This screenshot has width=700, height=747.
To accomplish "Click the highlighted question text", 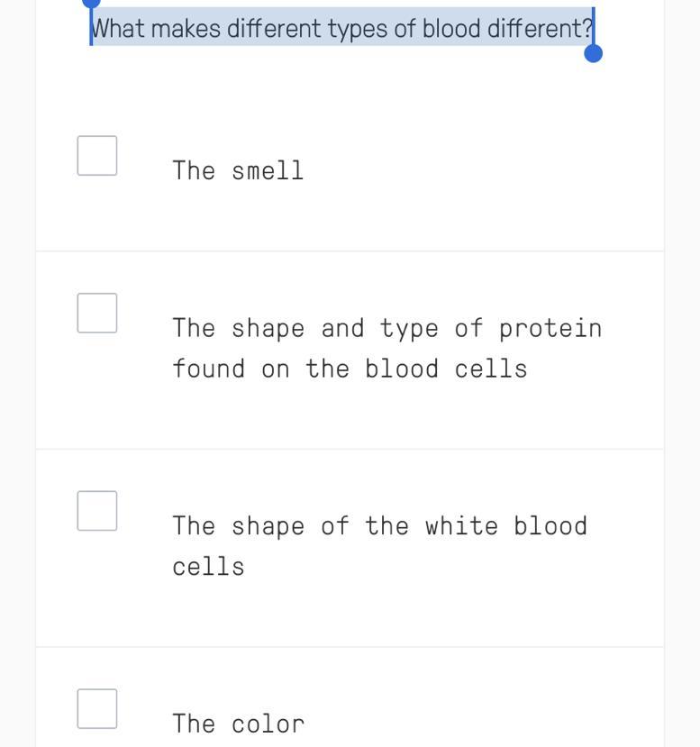I will tap(342, 29).
